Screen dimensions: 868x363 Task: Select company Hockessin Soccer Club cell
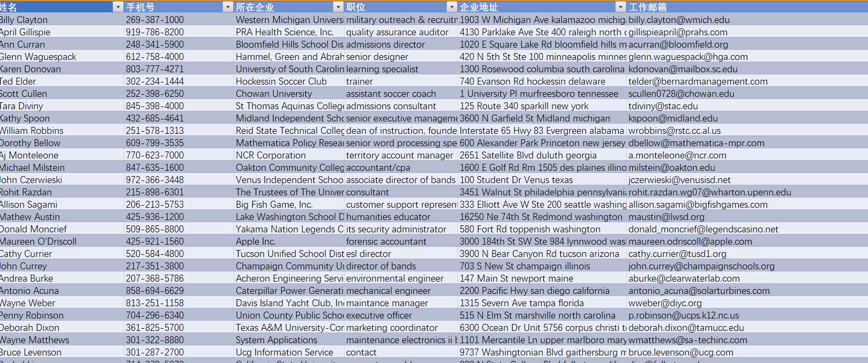tap(289, 81)
